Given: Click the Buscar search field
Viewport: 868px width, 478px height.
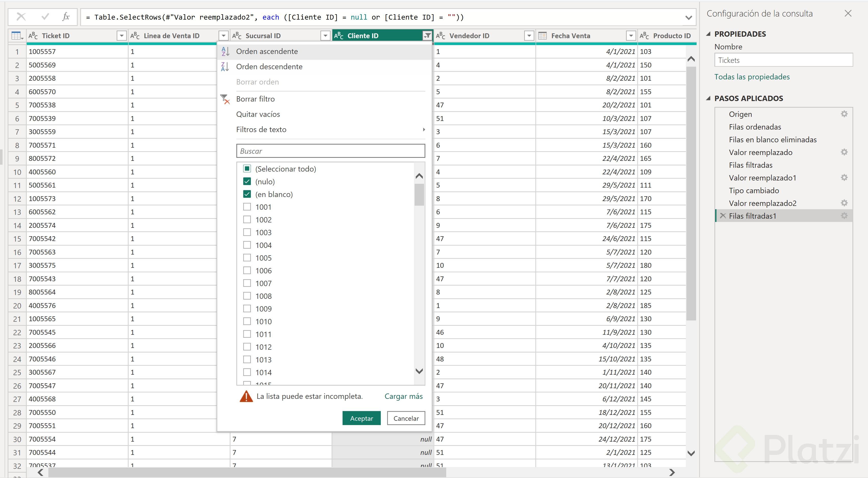Looking at the screenshot, I should pyautogui.click(x=330, y=151).
